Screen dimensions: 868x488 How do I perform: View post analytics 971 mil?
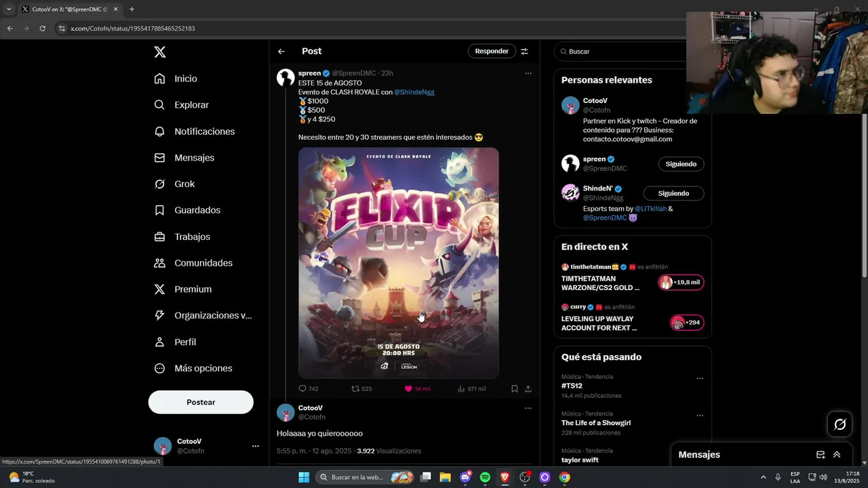click(472, 389)
